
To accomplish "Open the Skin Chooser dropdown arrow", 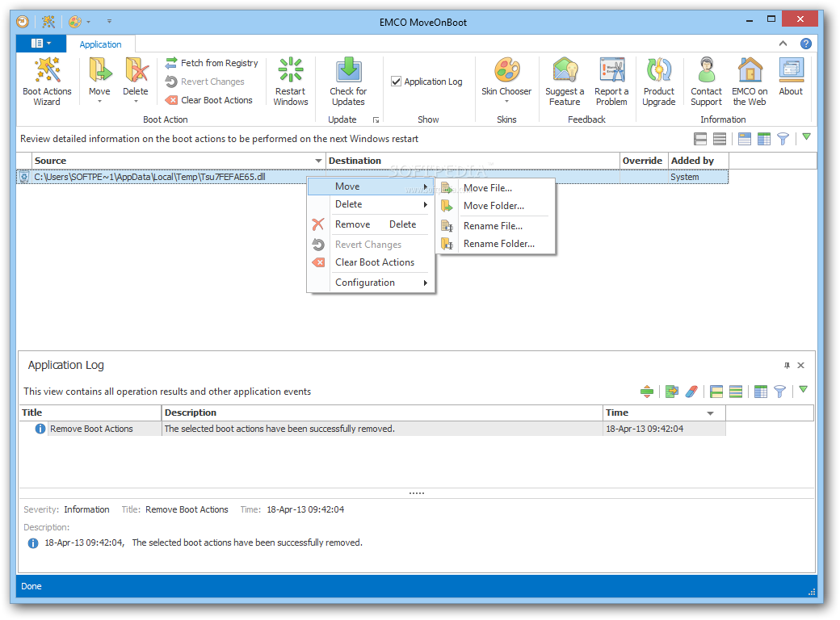I will pos(506,101).
